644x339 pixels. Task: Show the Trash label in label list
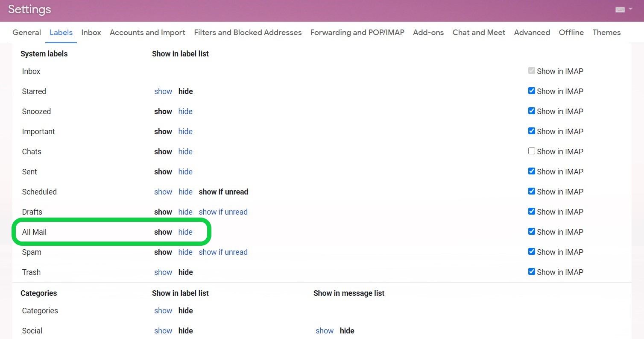(x=163, y=272)
